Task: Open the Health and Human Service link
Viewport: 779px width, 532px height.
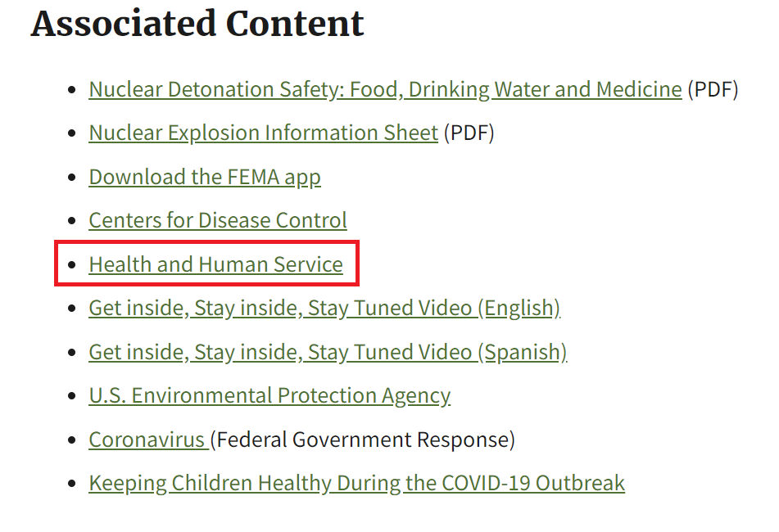Action: click(215, 264)
